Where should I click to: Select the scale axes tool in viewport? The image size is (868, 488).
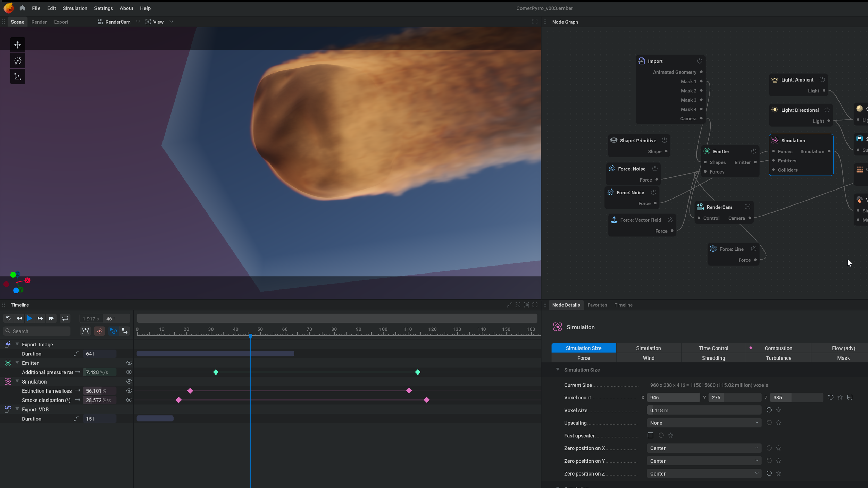coord(17,77)
